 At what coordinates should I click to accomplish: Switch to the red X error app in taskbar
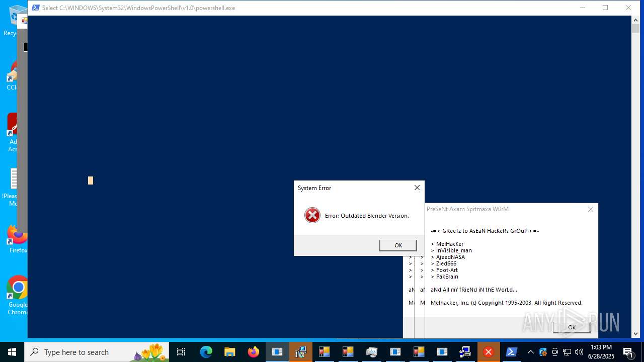(x=488, y=352)
